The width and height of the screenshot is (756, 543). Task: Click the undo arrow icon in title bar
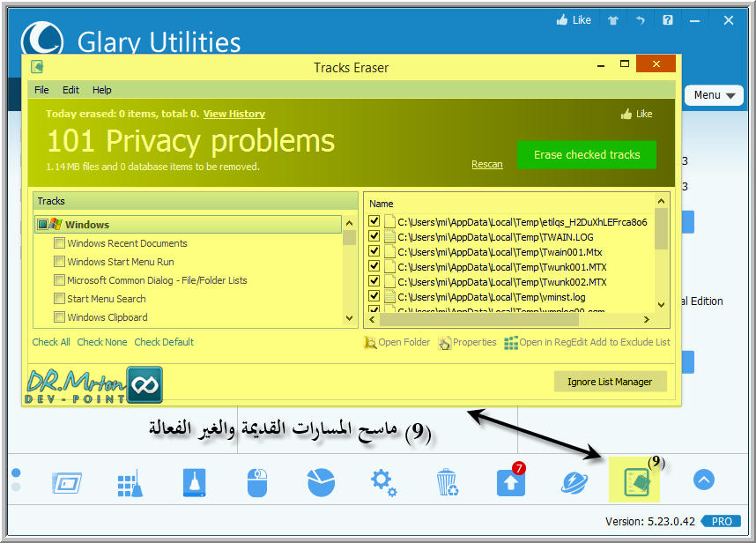coord(640,20)
